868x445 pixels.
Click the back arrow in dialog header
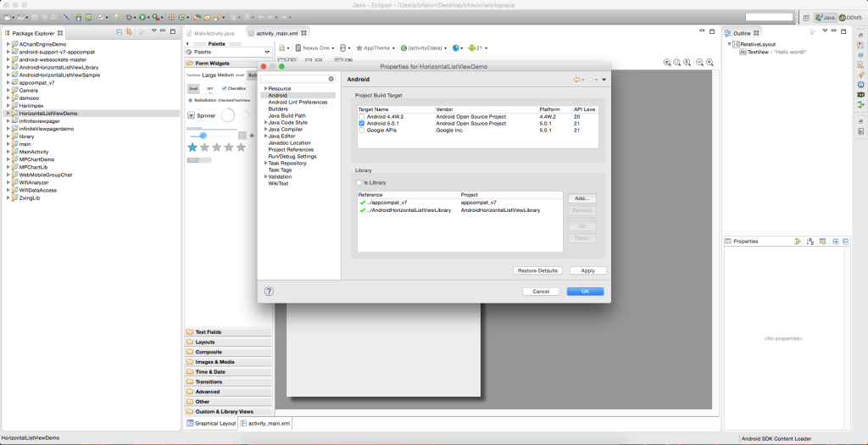click(x=576, y=80)
